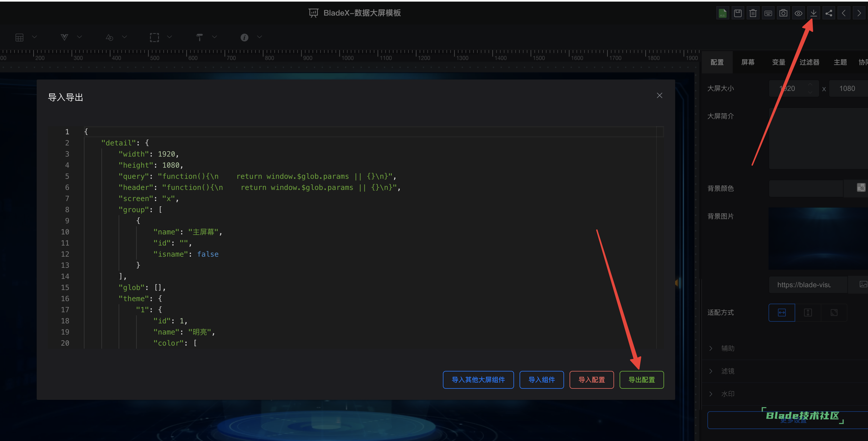Click the 大屏简介 text area

tap(819, 138)
